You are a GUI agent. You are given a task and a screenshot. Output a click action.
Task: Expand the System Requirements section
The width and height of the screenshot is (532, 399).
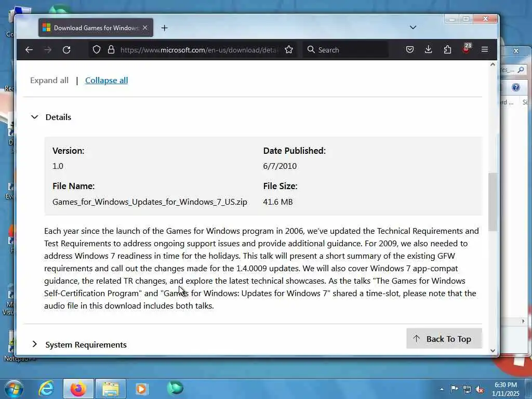coord(34,344)
